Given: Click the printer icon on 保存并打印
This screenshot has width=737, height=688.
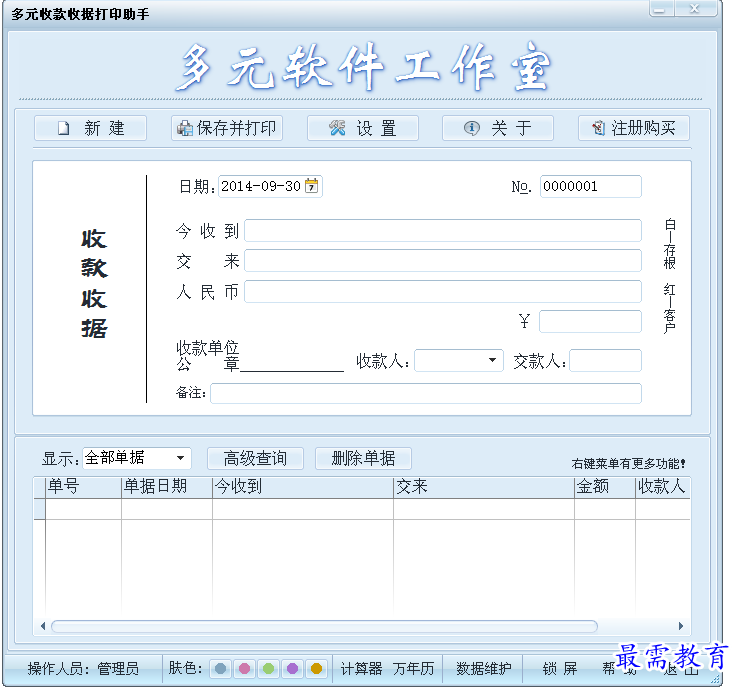Looking at the screenshot, I should tap(185, 128).
